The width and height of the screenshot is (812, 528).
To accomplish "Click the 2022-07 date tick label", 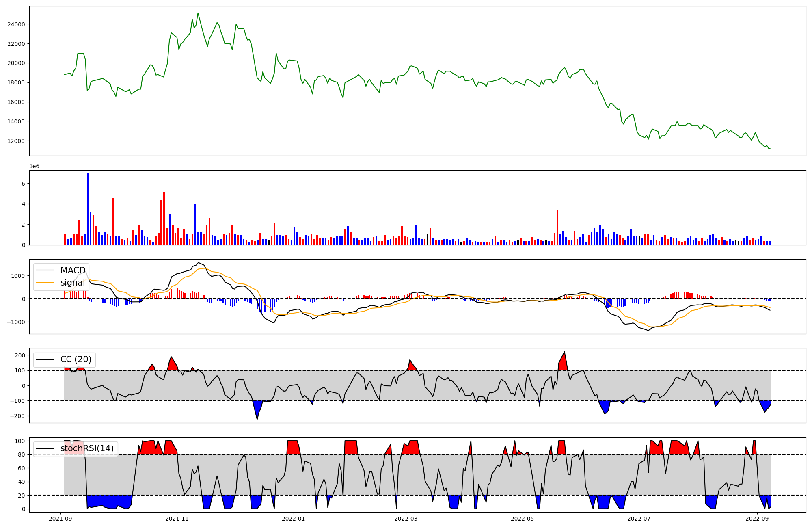I will [x=639, y=519].
